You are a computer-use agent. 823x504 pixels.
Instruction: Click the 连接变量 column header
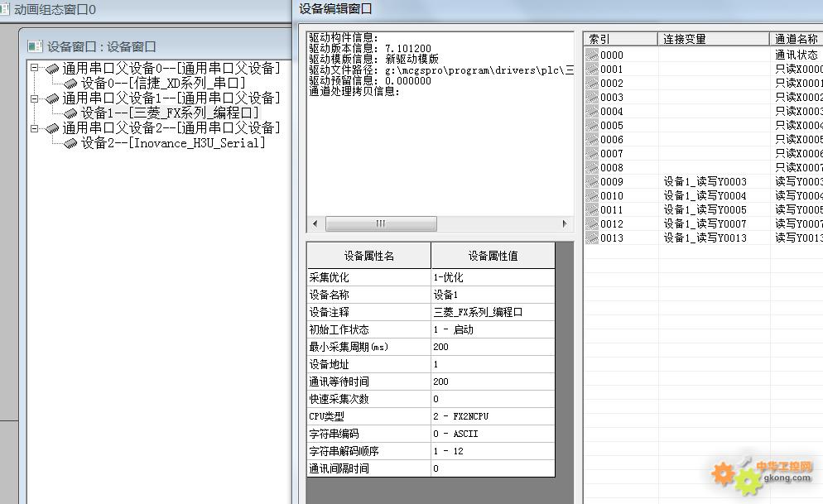coord(714,39)
